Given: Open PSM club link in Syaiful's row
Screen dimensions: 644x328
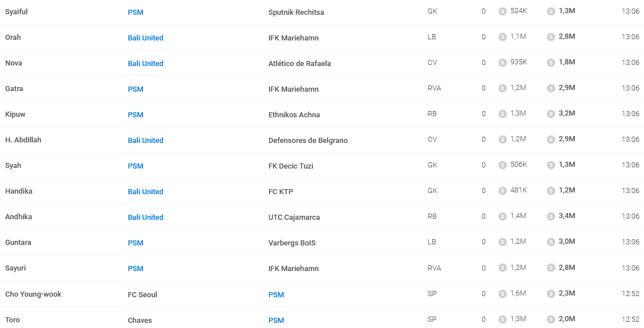Looking at the screenshot, I should [x=136, y=13].
